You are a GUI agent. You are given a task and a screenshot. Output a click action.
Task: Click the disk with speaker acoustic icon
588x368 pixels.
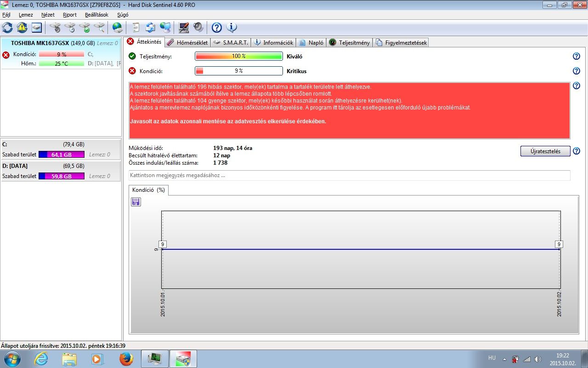(55, 28)
